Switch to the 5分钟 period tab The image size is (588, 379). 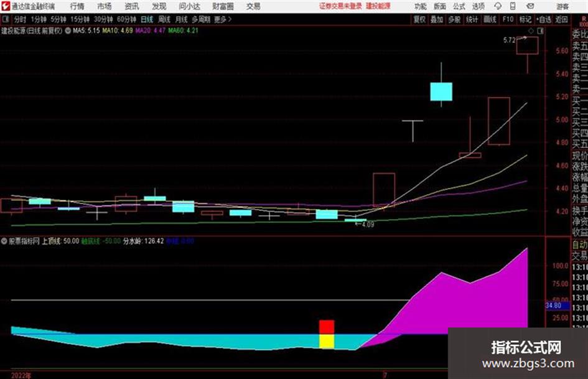[x=58, y=19]
